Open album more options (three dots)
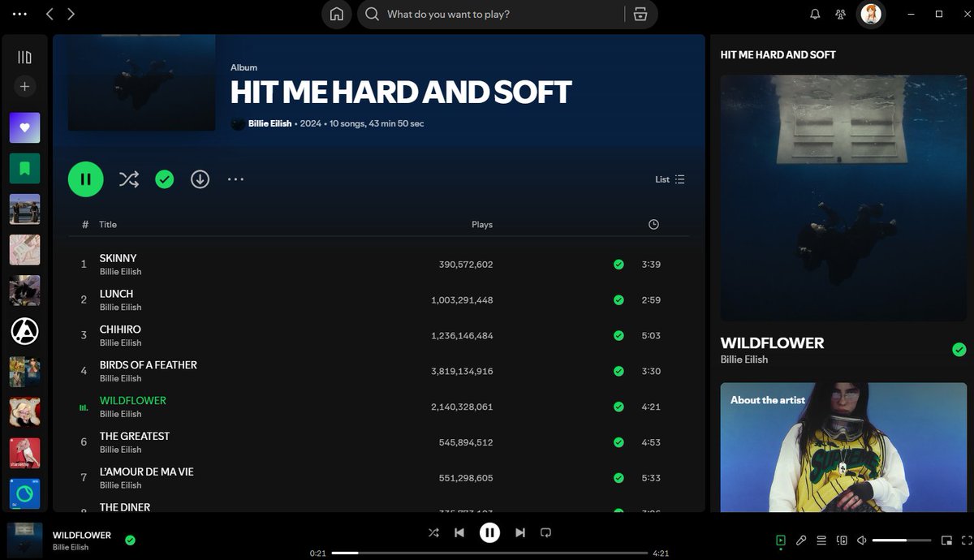Screen dimensions: 974x560 tap(235, 179)
